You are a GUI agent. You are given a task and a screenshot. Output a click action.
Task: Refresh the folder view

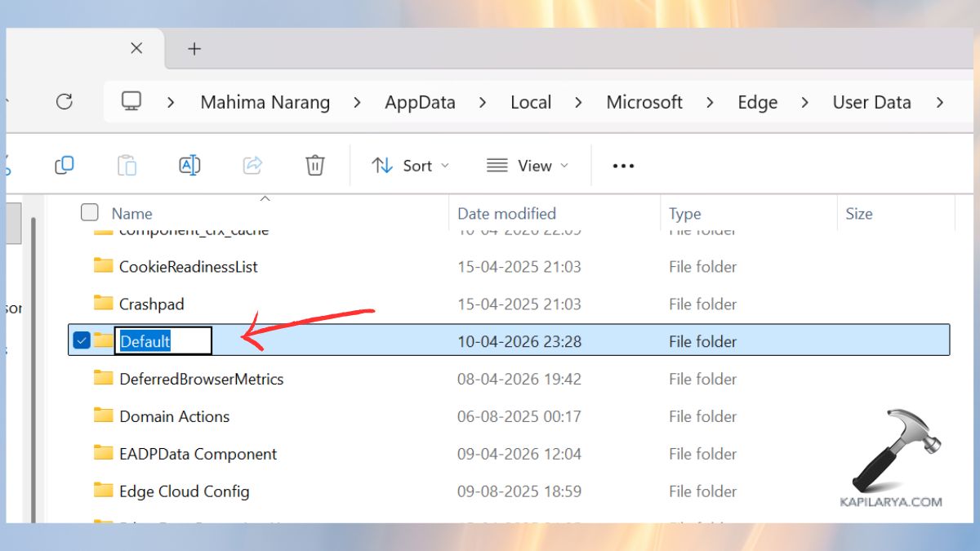click(65, 102)
